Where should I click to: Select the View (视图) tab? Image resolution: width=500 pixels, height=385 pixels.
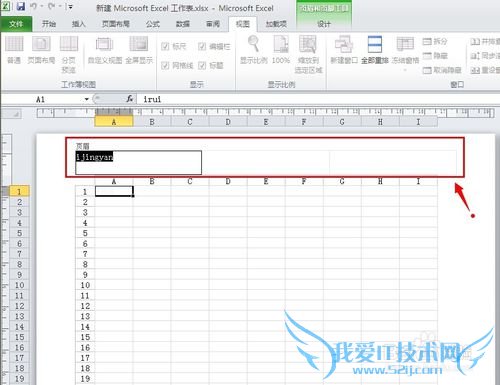coord(243,24)
